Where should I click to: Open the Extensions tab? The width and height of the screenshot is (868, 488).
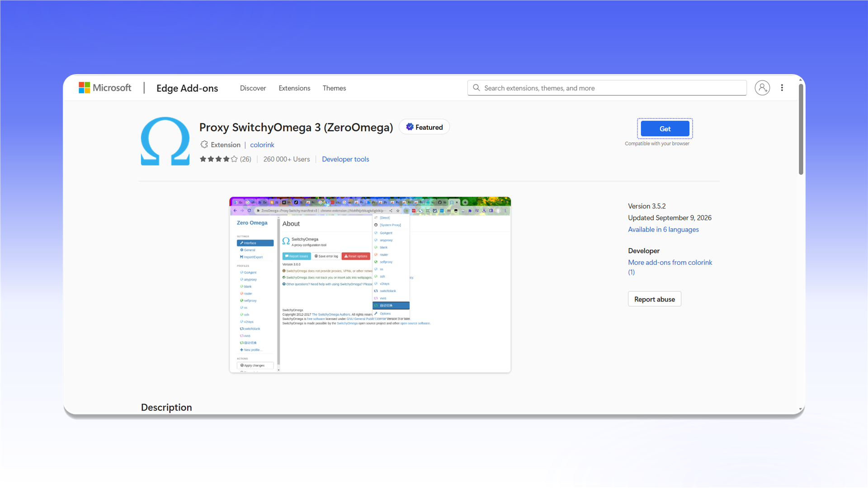click(x=294, y=88)
